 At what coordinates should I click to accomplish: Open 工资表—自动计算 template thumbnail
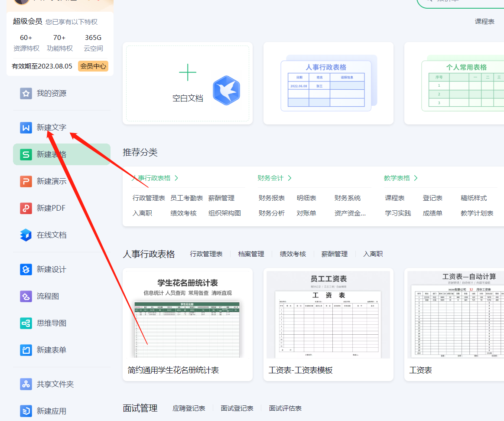pyautogui.click(x=456, y=314)
